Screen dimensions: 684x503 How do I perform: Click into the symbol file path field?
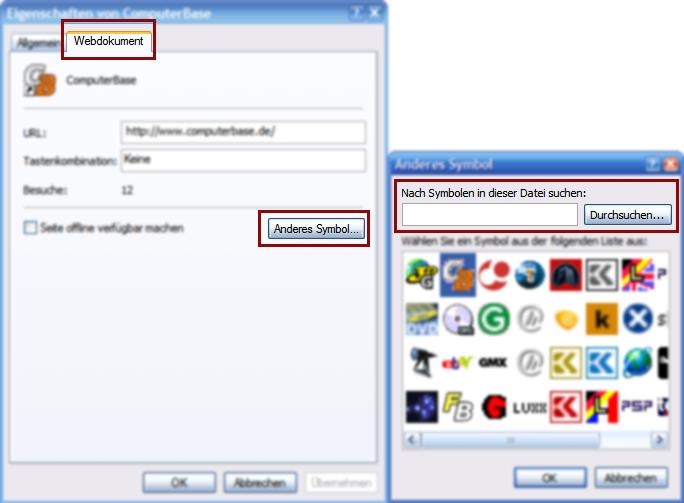(489, 215)
